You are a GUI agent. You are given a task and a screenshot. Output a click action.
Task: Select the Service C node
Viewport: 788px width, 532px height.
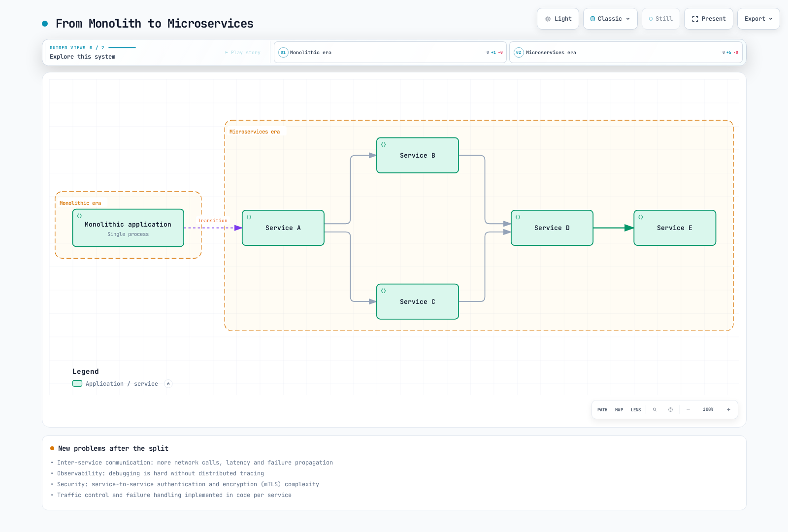coord(418,301)
